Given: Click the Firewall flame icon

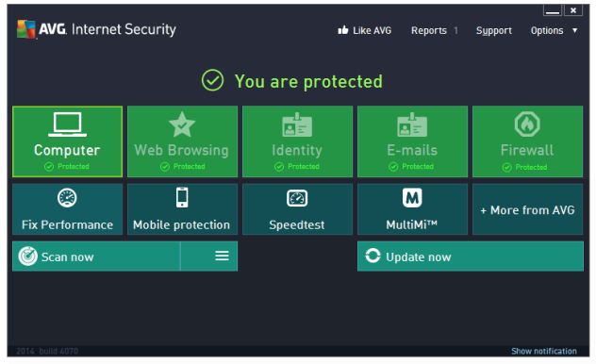Looking at the screenshot, I should [527, 124].
